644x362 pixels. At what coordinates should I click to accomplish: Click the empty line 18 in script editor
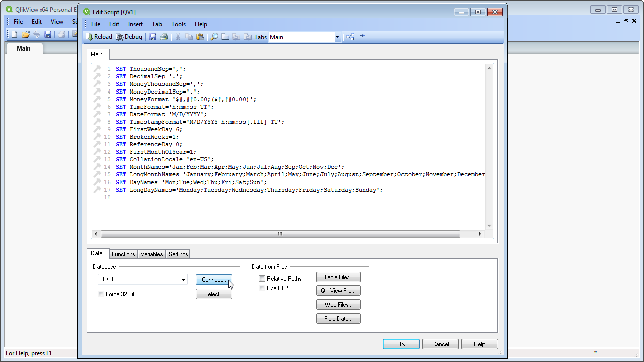[x=252, y=198]
